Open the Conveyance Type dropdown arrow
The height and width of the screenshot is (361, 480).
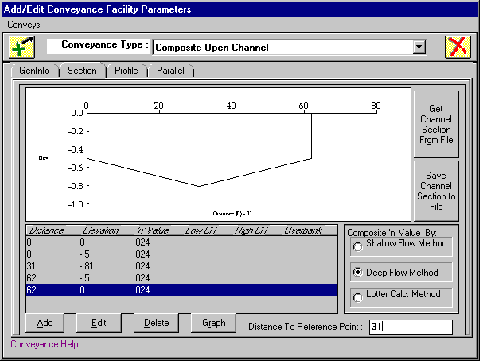pyautogui.click(x=419, y=47)
